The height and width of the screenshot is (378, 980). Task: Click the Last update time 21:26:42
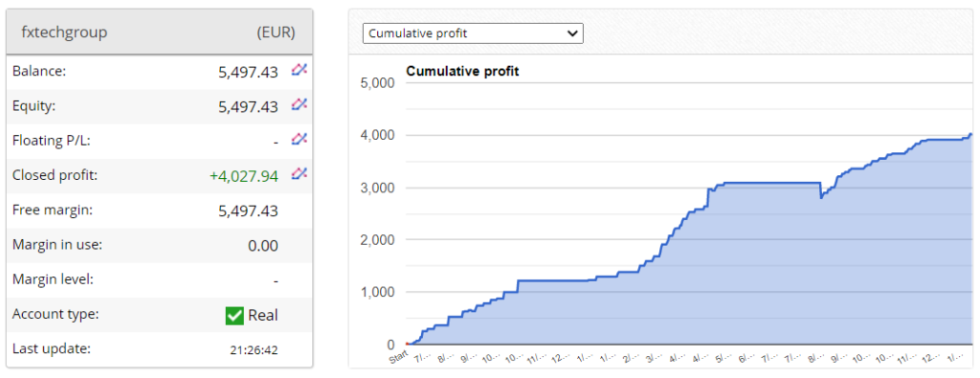coord(254,350)
